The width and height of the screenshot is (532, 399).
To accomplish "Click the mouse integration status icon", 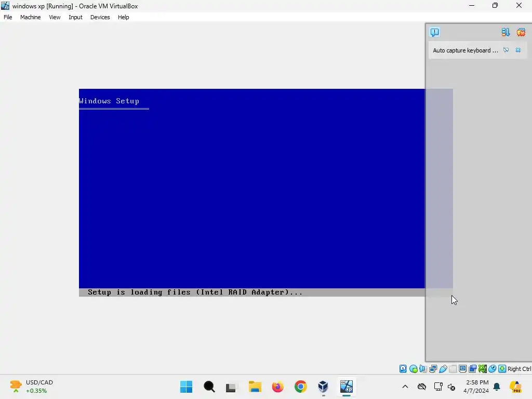I will (493, 369).
